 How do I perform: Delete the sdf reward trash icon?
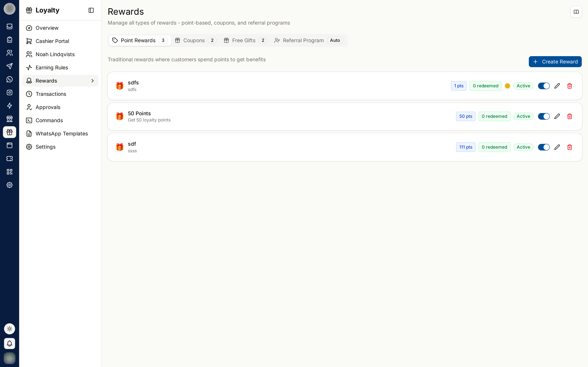(570, 147)
